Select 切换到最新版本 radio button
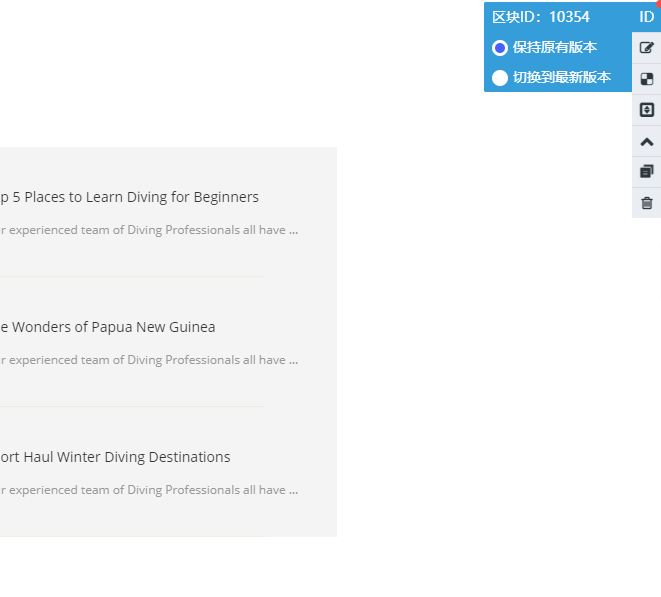This screenshot has height=597, width=661. point(500,78)
